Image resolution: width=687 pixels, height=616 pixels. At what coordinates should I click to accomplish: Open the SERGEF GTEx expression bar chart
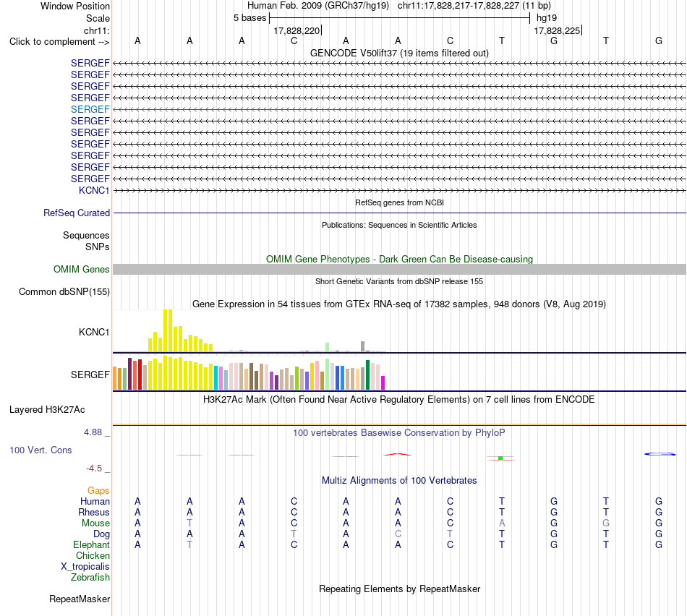point(249,373)
